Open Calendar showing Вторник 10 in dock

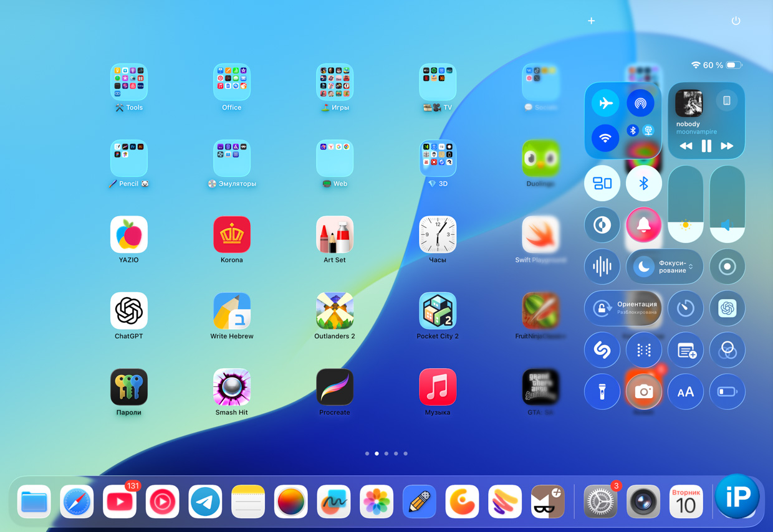pos(686,501)
